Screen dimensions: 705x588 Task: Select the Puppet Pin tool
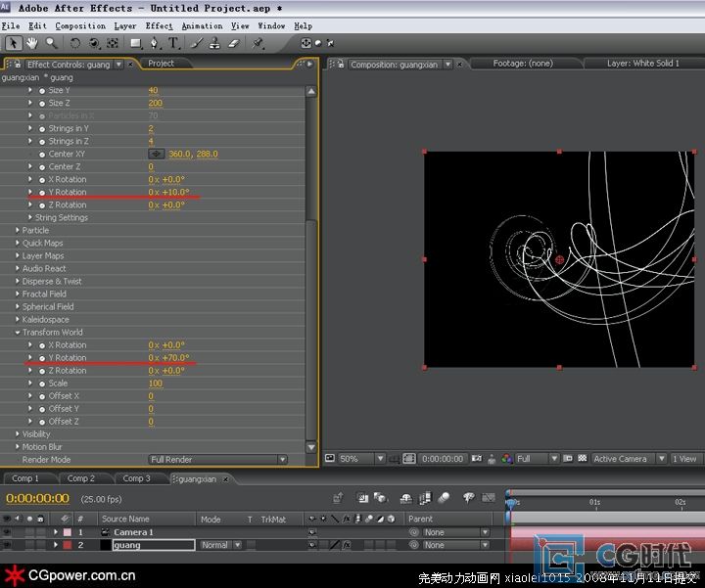click(x=258, y=43)
